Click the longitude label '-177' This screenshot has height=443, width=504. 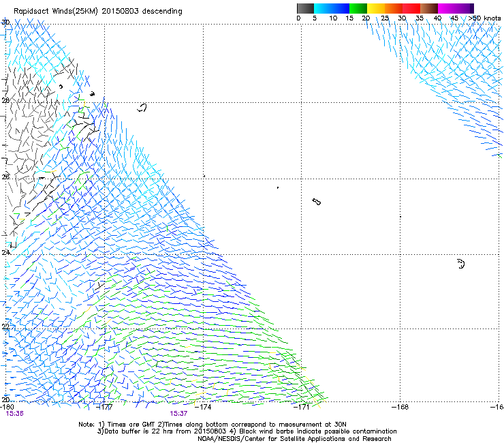click(105, 407)
